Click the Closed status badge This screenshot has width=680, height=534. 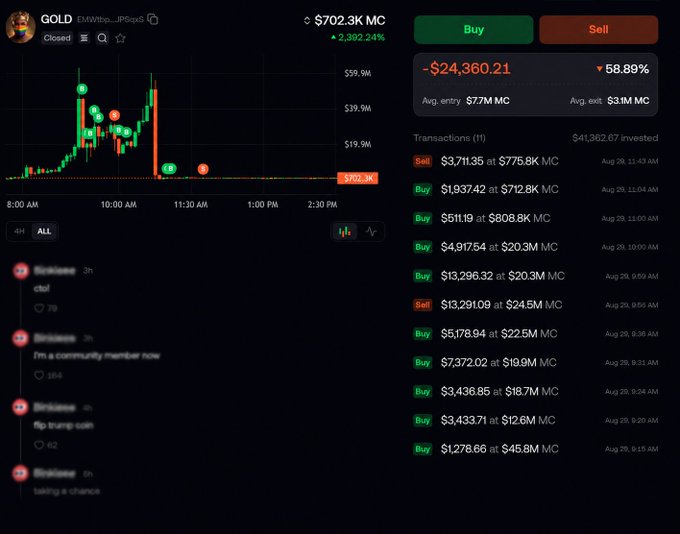click(x=57, y=38)
